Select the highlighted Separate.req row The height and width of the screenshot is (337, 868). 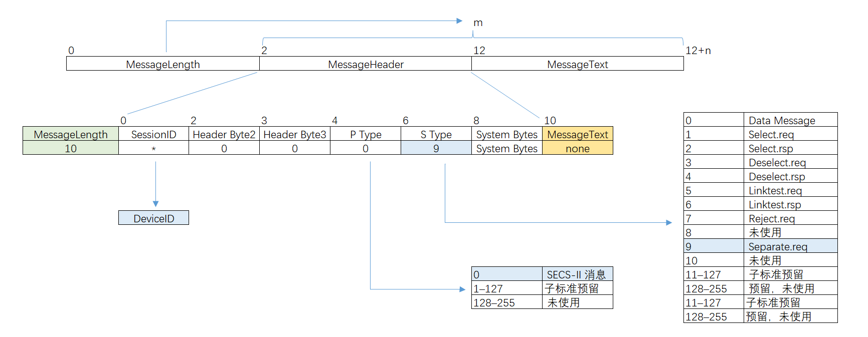[777, 246]
